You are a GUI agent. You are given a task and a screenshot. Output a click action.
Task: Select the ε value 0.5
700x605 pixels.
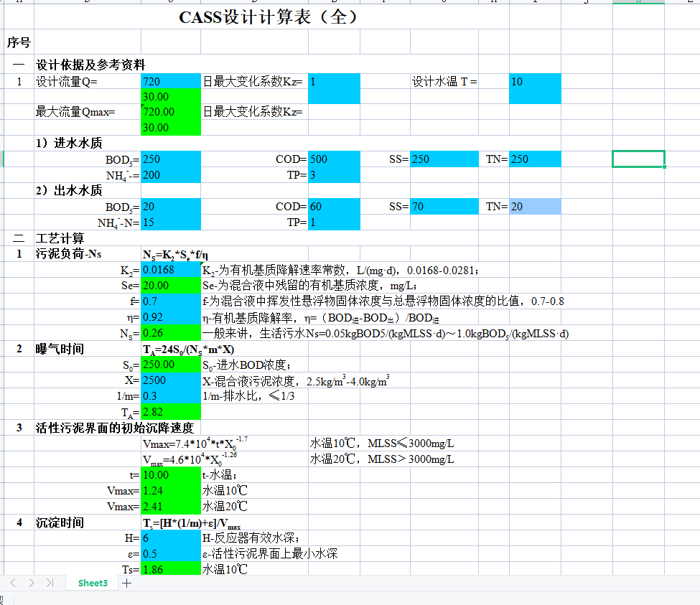(x=171, y=554)
